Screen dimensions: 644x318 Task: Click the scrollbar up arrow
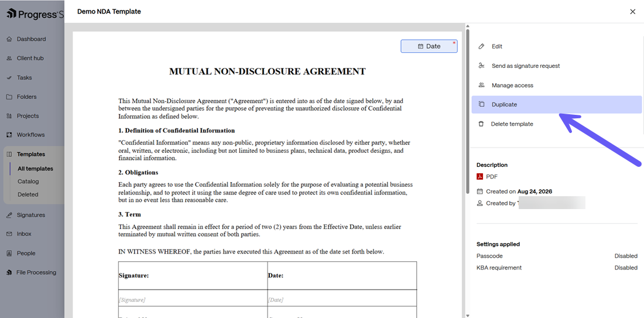click(467, 26)
